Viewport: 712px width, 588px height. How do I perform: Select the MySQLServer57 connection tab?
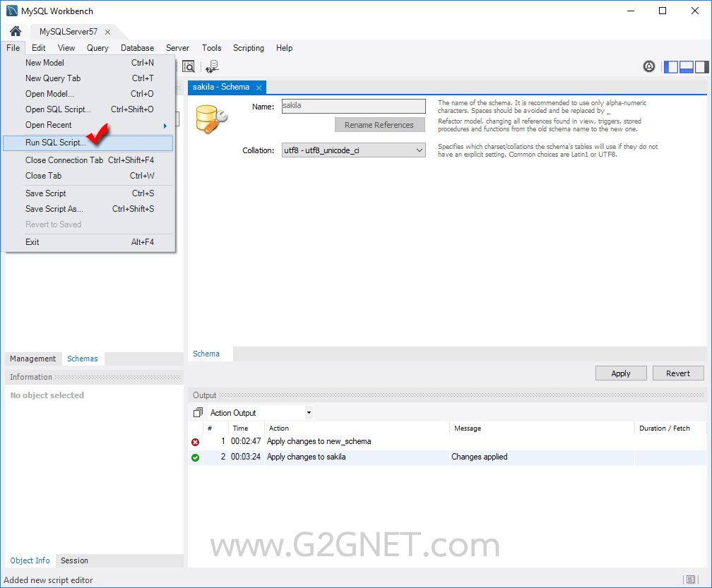tap(69, 32)
